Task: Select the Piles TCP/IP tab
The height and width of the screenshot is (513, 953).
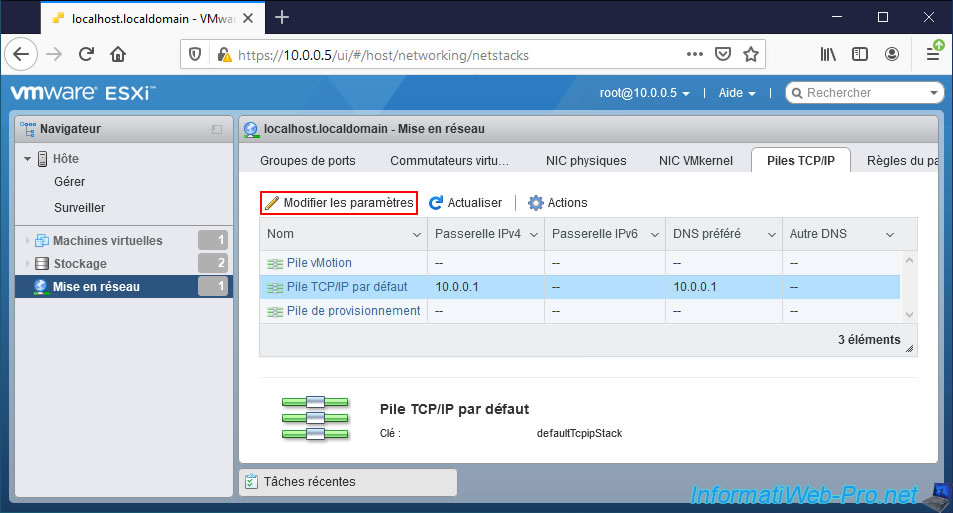Action: (x=801, y=161)
